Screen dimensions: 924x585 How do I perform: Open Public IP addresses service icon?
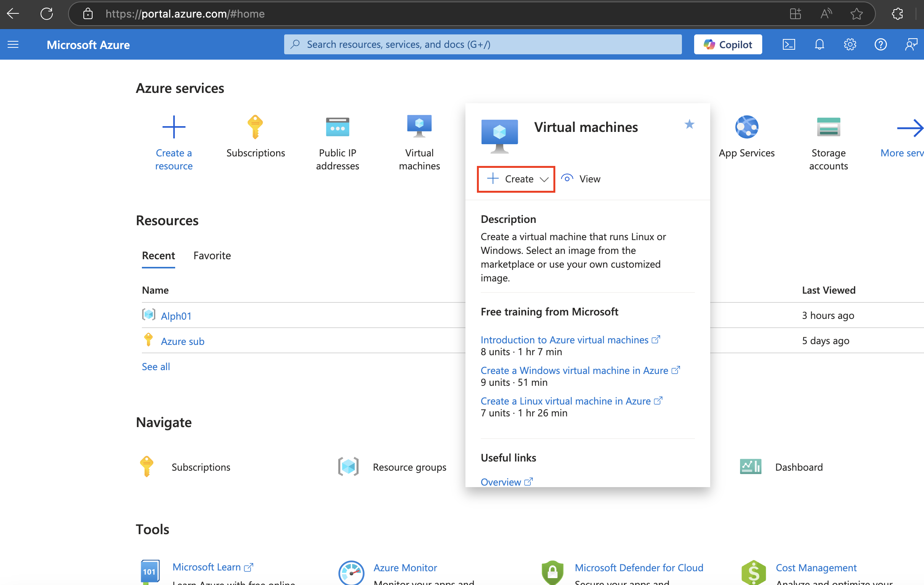(x=337, y=127)
